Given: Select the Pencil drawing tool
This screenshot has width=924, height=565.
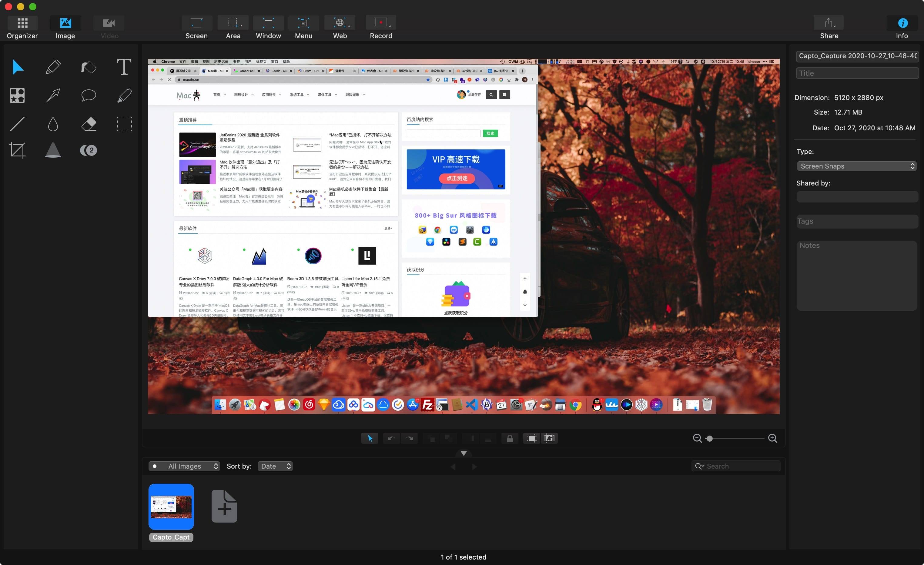Looking at the screenshot, I should [x=53, y=67].
